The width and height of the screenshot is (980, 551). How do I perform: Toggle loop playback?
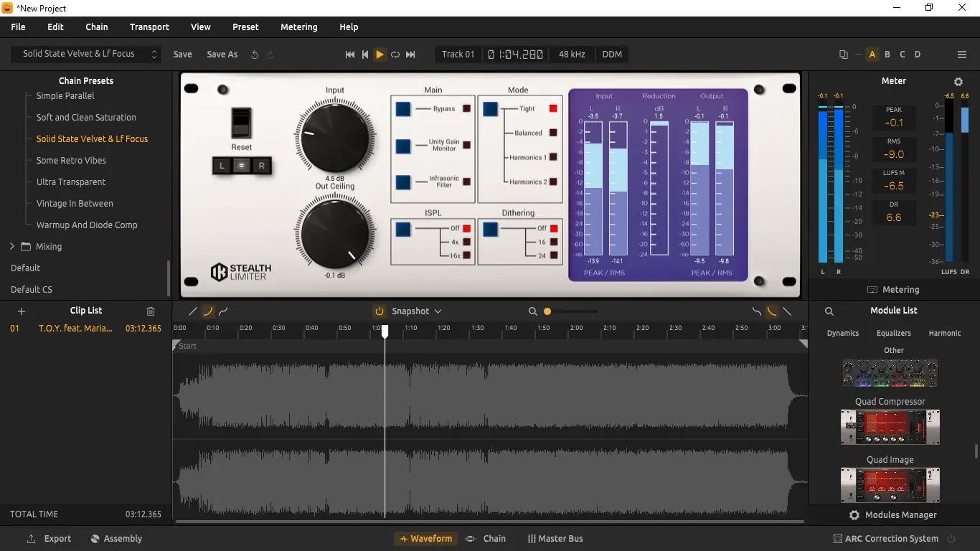point(395,55)
